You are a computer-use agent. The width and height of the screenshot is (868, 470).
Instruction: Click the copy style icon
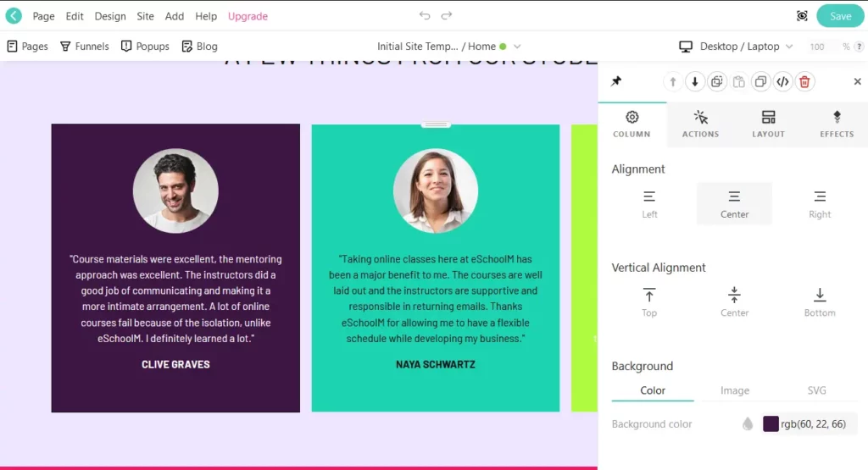click(x=717, y=82)
